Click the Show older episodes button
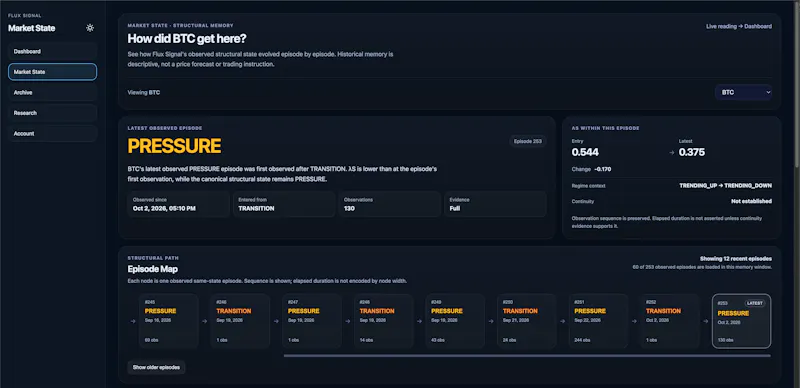 (156, 367)
